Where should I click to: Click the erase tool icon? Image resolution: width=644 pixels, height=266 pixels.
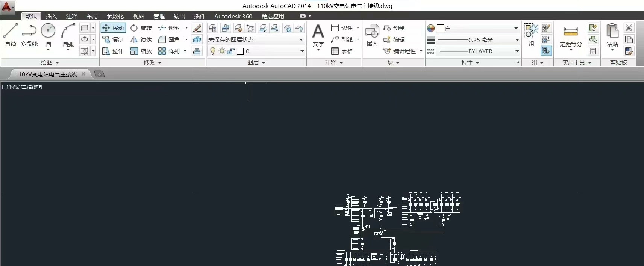197,28
